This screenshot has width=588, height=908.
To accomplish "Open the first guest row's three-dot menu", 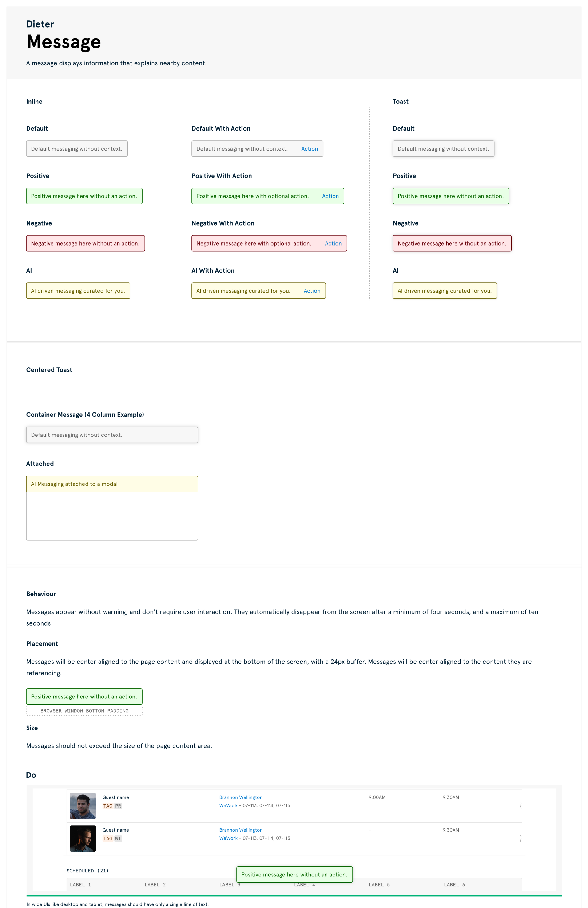I will (520, 806).
